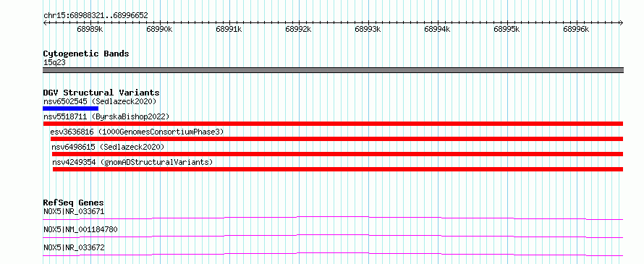Click the esv3636816 red variant bar

coord(336,139)
